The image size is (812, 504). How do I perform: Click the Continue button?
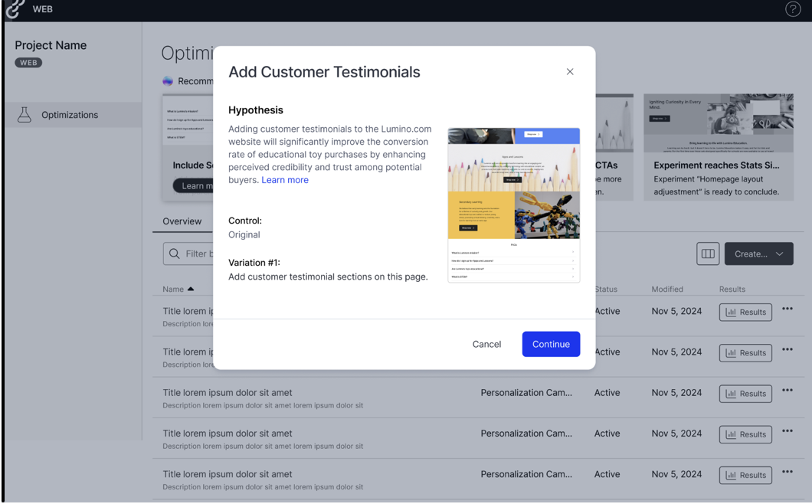point(551,344)
